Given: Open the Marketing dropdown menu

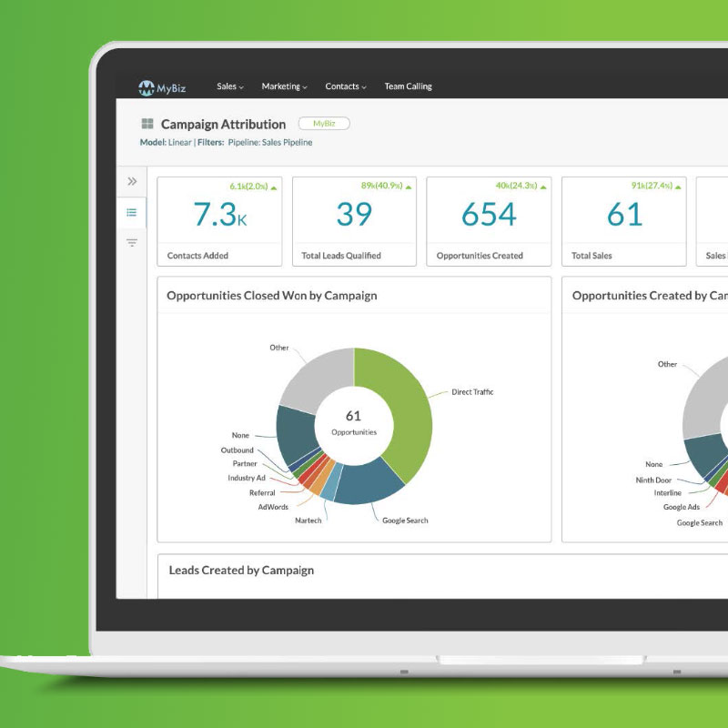Looking at the screenshot, I should tap(284, 86).
